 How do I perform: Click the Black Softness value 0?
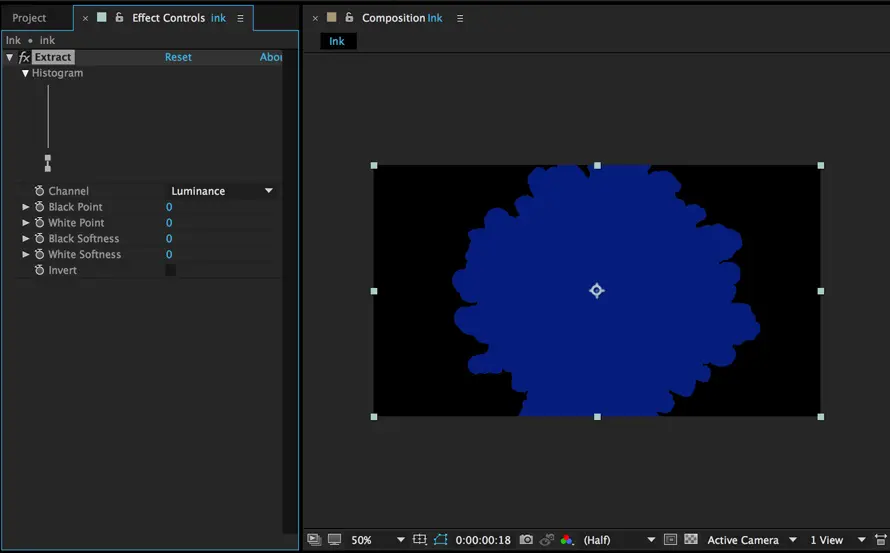tap(169, 238)
